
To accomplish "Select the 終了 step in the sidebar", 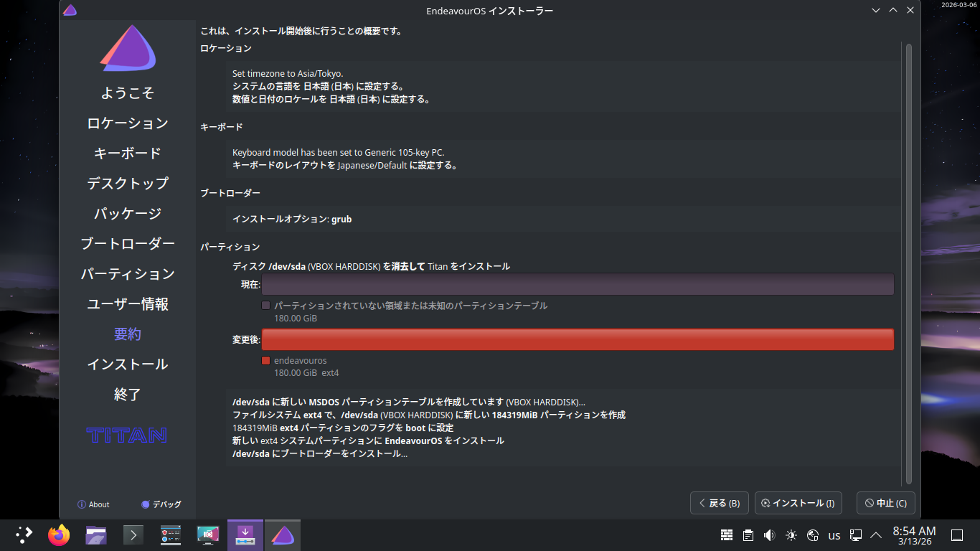I will click(x=128, y=395).
